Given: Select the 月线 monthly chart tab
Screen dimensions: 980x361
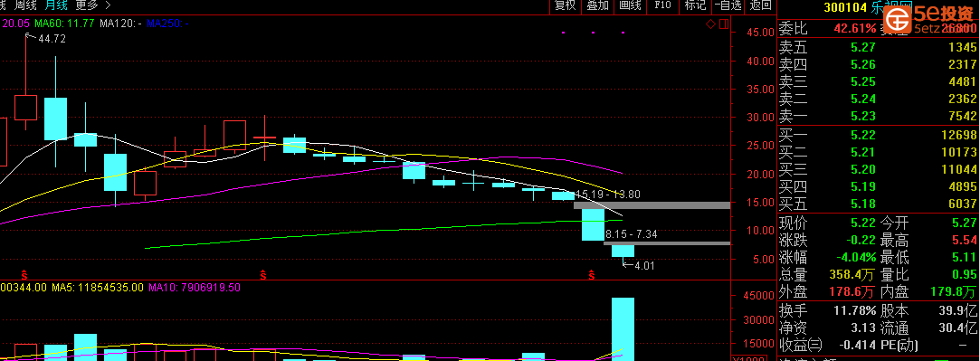Looking at the screenshot, I should pos(56,5).
